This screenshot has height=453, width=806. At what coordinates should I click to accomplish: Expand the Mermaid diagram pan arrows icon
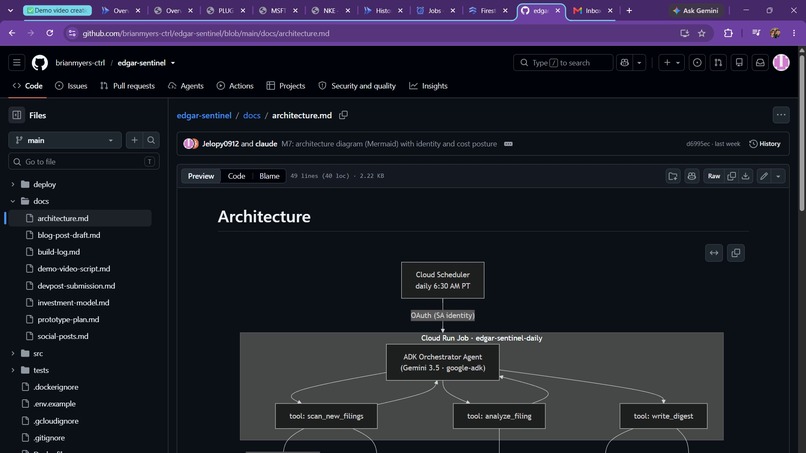[x=714, y=253]
